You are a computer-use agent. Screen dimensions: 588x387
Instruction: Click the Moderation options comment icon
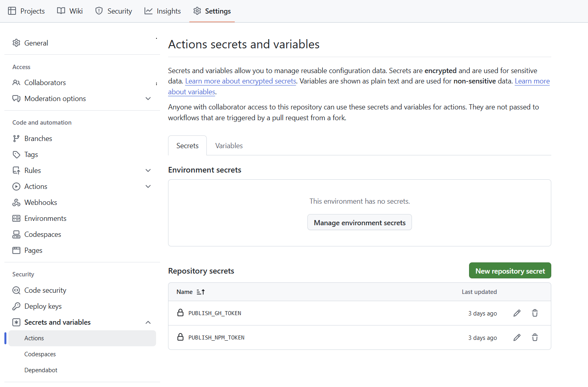[x=16, y=99]
